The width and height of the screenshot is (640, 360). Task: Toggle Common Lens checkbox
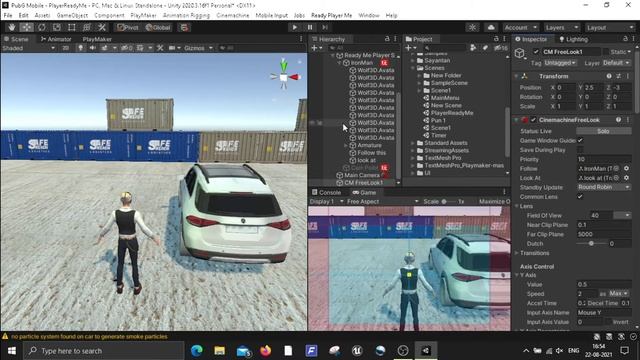(580, 197)
